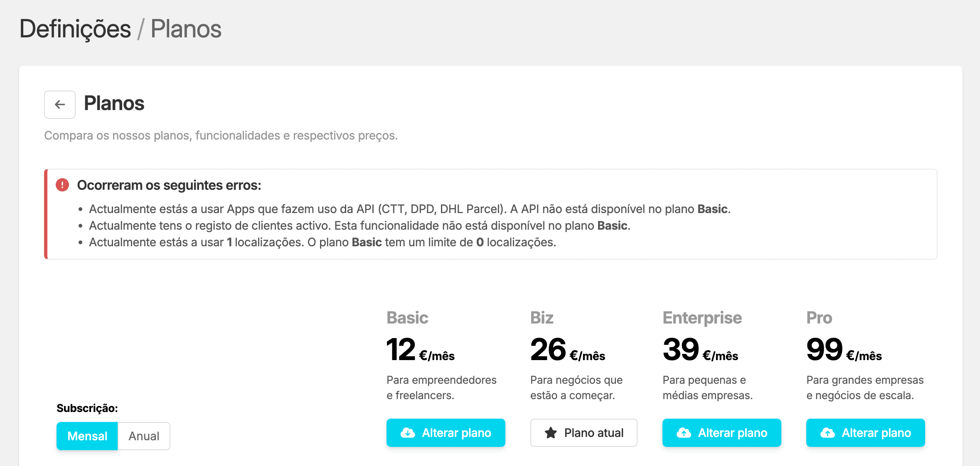Click the Biz plan title
Viewport: 980px width, 466px height.
coord(542,318)
